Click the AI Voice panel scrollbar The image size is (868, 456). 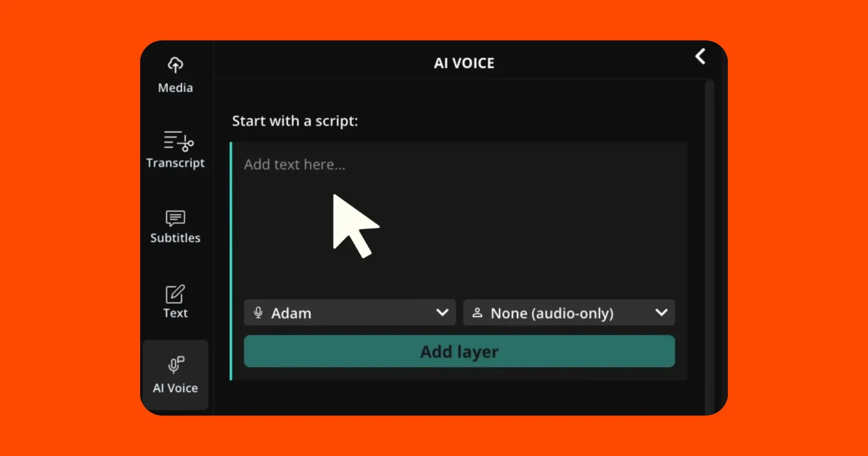(709, 244)
